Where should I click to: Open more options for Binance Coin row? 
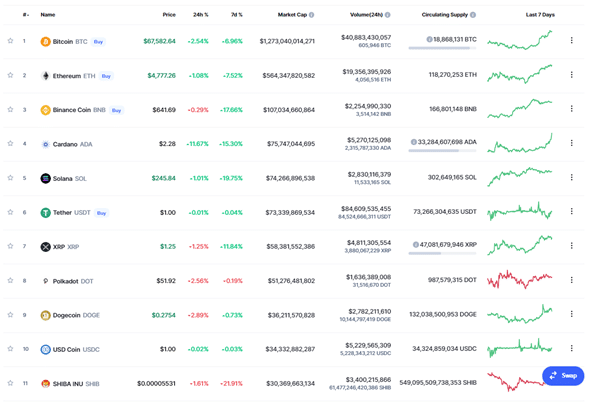pyautogui.click(x=571, y=109)
